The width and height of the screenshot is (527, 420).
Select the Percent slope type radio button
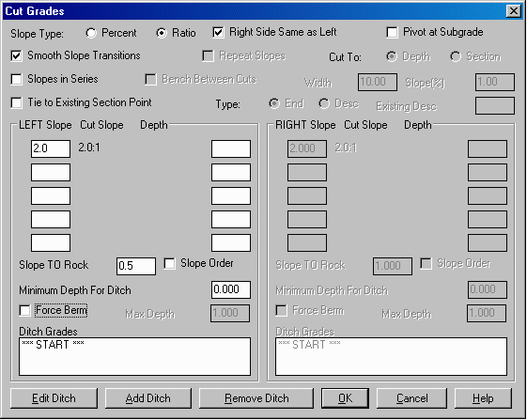[91, 33]
